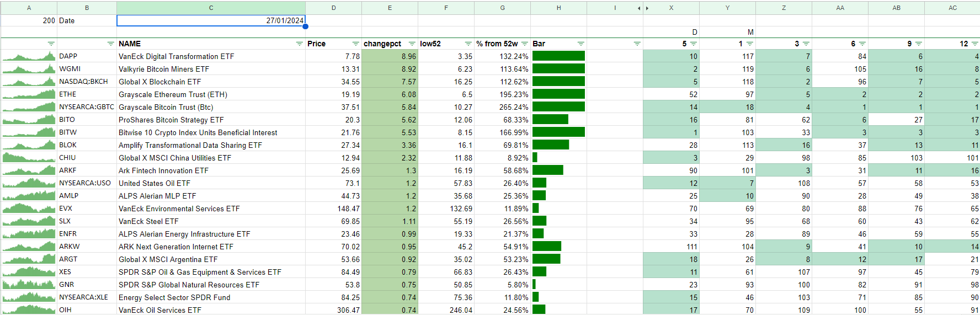Click the blue fill handle on the date cell
Image resolution: width=980 pixels, height=315 pixels.
(305, 26)
